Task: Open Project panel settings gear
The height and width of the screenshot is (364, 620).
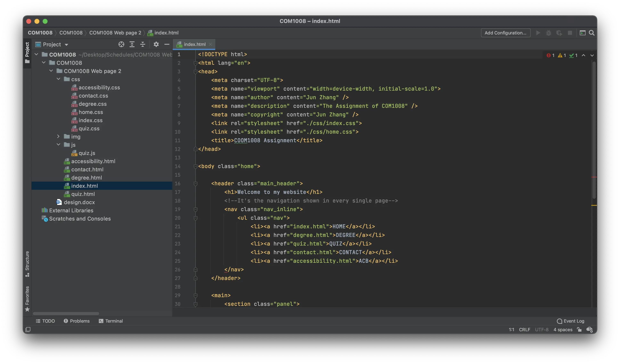Action: (x=156, y=44)
